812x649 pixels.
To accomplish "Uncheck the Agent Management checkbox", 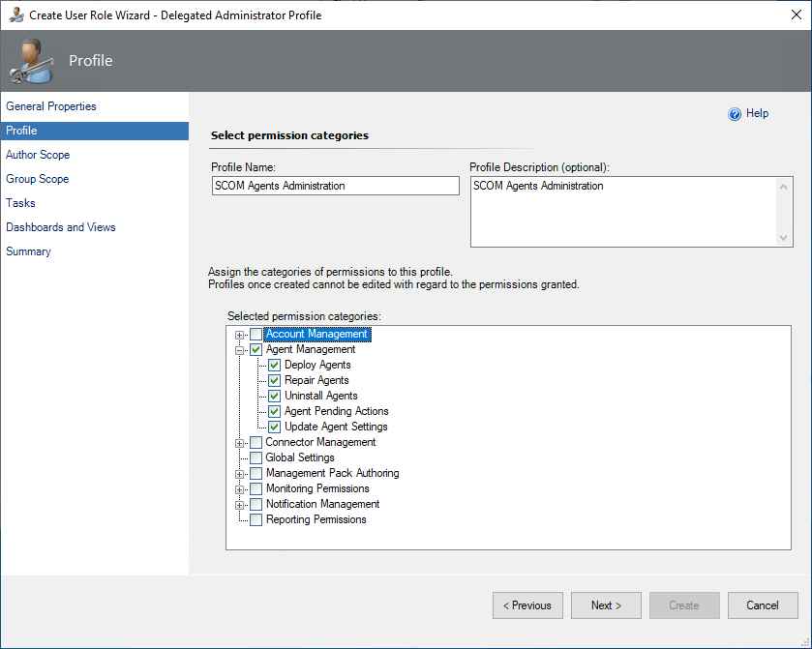I will (256, 350).
